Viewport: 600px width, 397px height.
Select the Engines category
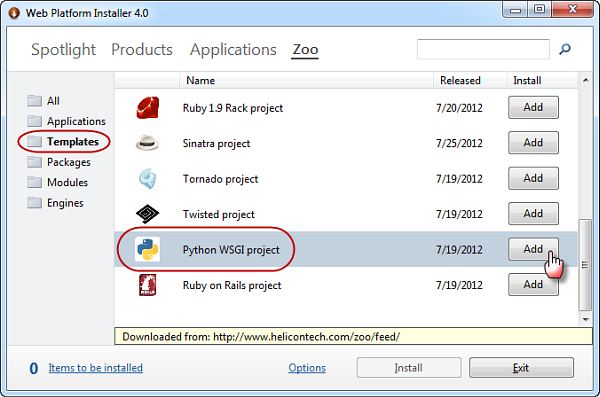click(65, 203)
